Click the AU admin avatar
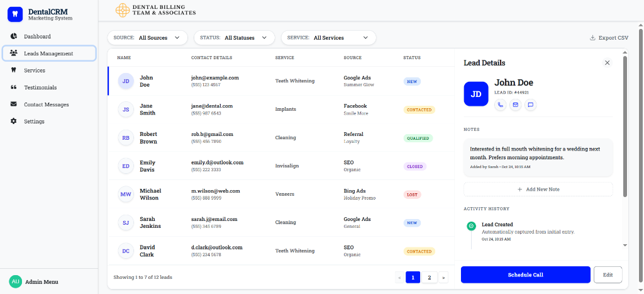The height and width of the screenshot is (294, 644). [15, 281]
